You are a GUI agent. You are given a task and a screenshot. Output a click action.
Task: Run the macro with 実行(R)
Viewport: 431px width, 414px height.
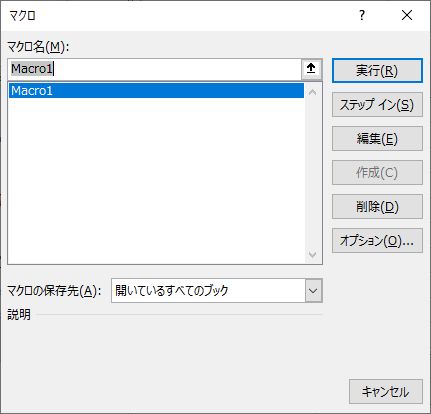pos(377,71)
